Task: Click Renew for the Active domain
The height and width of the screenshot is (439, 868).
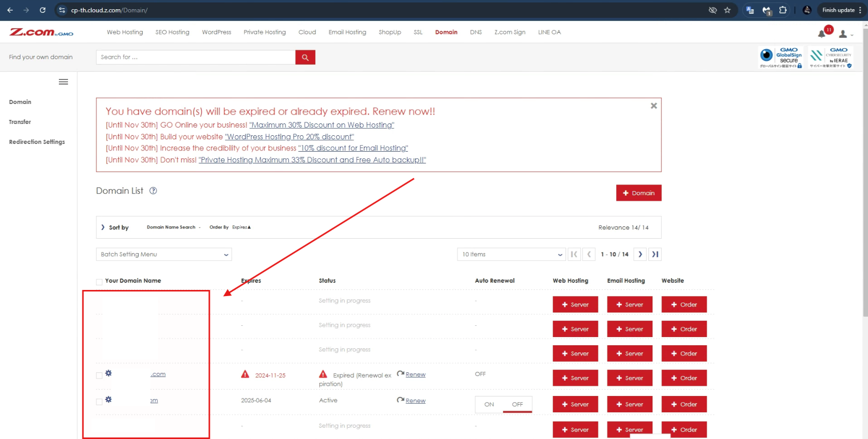Action: click(x=416, y=401)
